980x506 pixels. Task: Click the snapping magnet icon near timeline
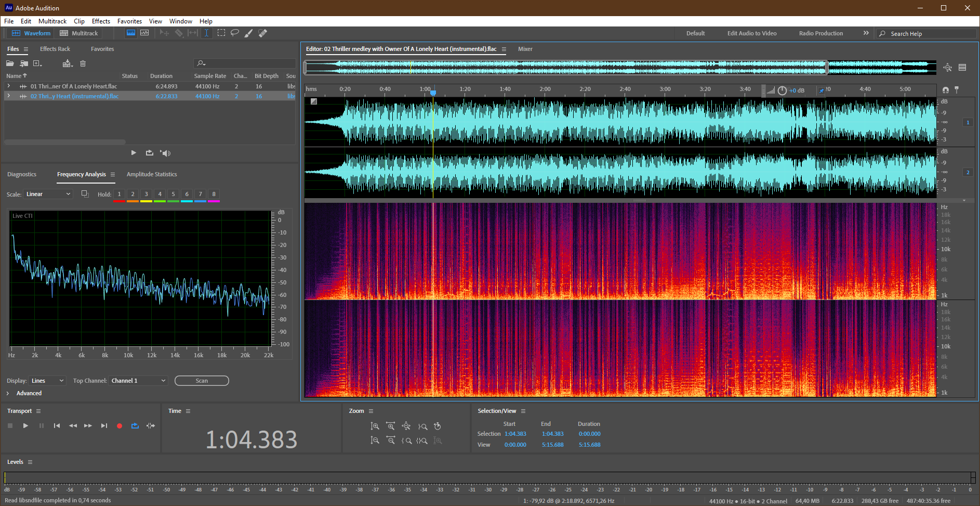[945, 90]
